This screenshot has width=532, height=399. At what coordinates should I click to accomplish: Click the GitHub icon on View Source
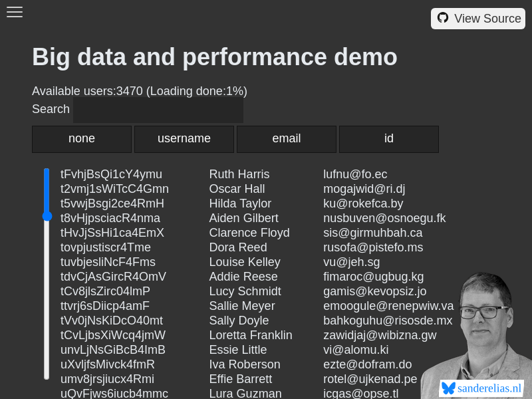tap(442, 18)
